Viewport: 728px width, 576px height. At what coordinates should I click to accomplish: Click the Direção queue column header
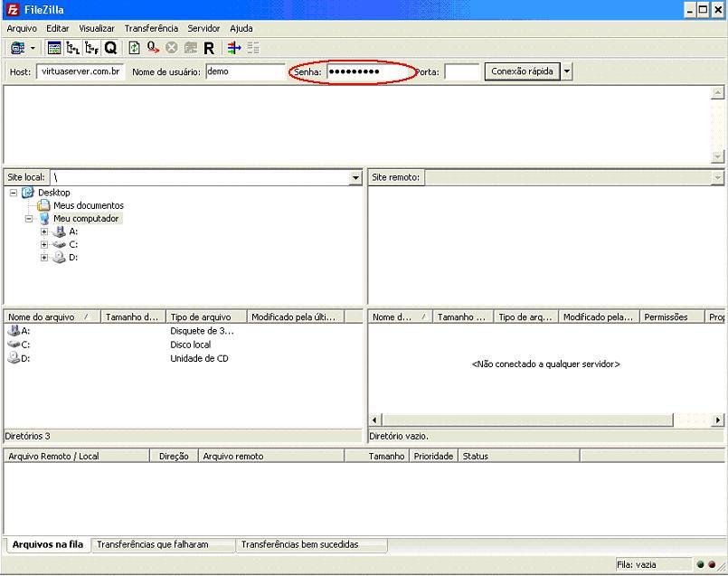click(x=175, y=457)
